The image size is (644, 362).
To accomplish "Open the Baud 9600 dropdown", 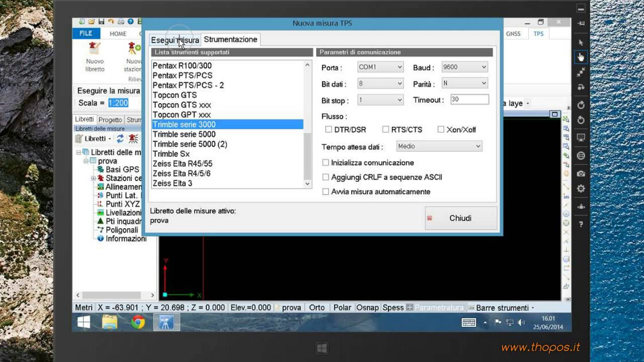I will [x=464, y=67].
